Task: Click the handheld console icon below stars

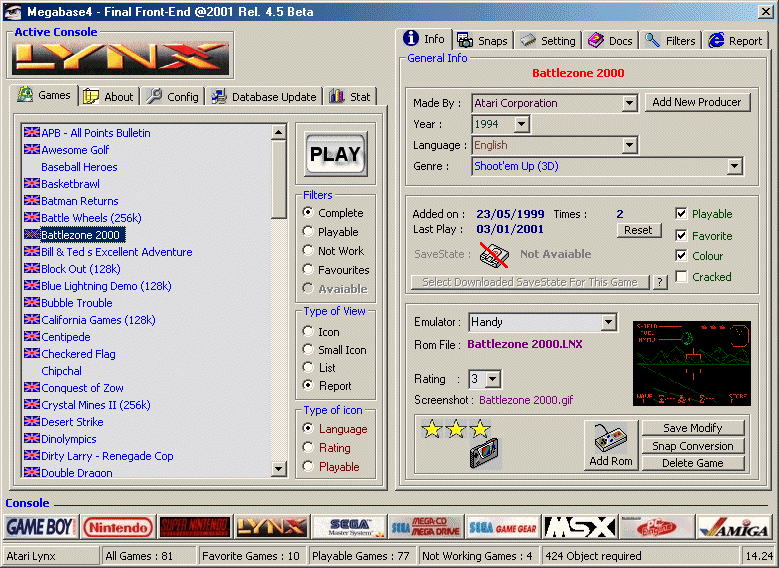Action: tap(484, 453)
